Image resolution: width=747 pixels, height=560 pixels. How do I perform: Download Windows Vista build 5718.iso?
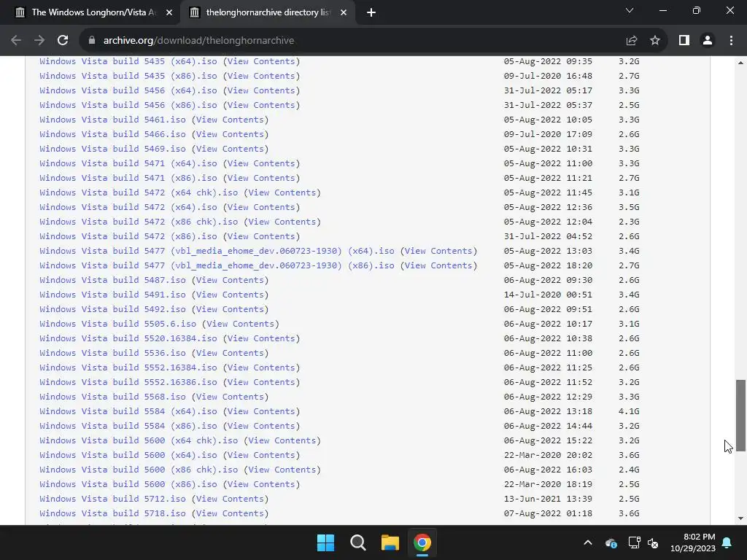pos(112,513)
